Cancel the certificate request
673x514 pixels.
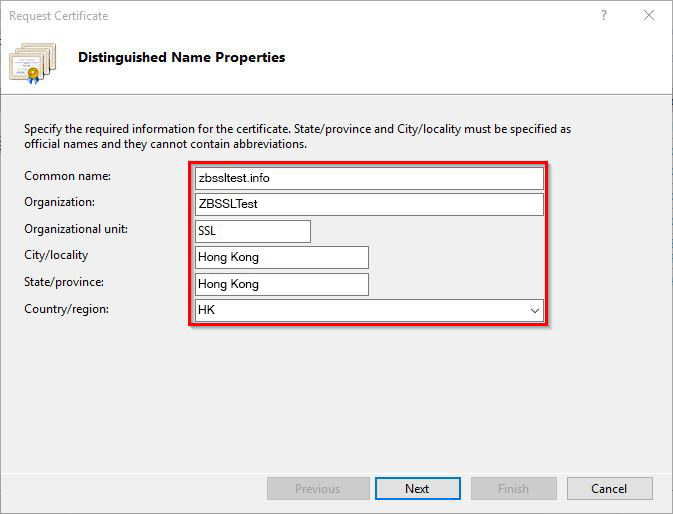tap(609, 489)
